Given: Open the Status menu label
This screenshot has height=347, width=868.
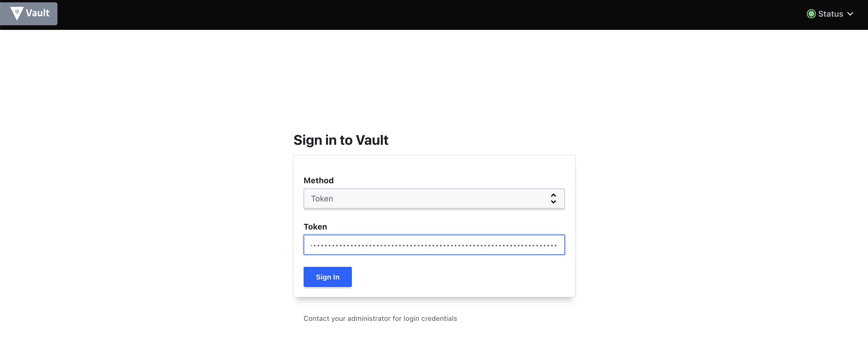Looking at the screenshot, I should point(830,14).
